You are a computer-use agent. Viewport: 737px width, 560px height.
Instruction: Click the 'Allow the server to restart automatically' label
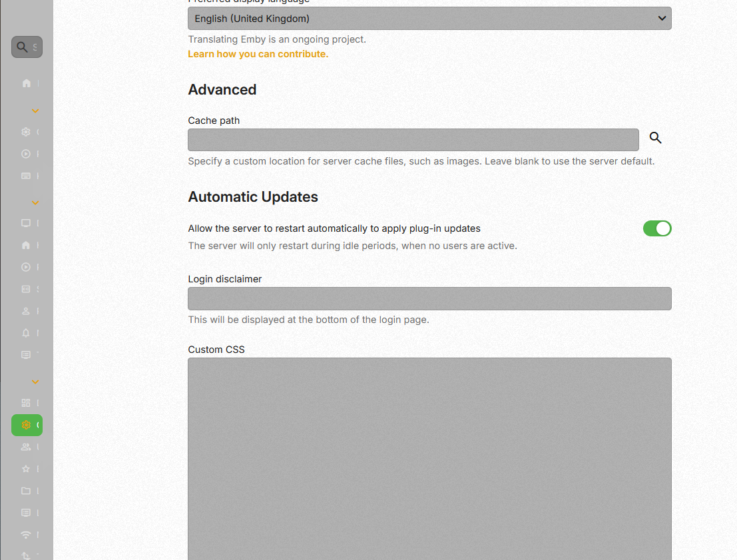[x=334, y=228]
